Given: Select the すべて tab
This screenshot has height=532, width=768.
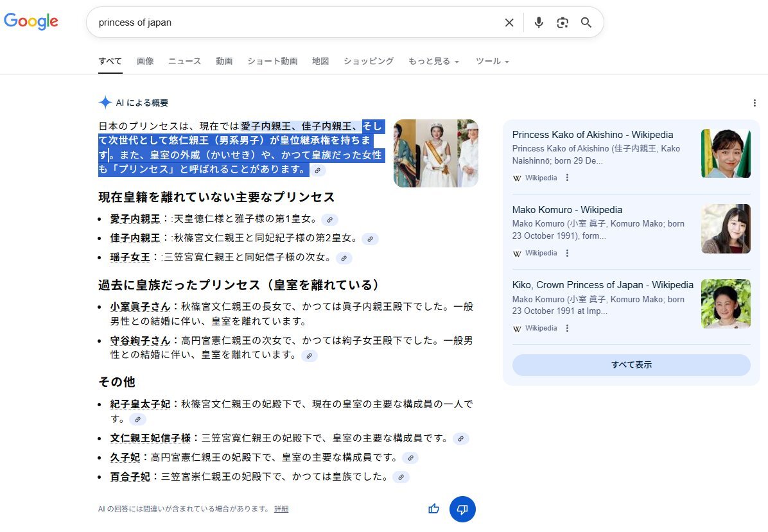Looking at the screenshot, I should pos(110,61).
